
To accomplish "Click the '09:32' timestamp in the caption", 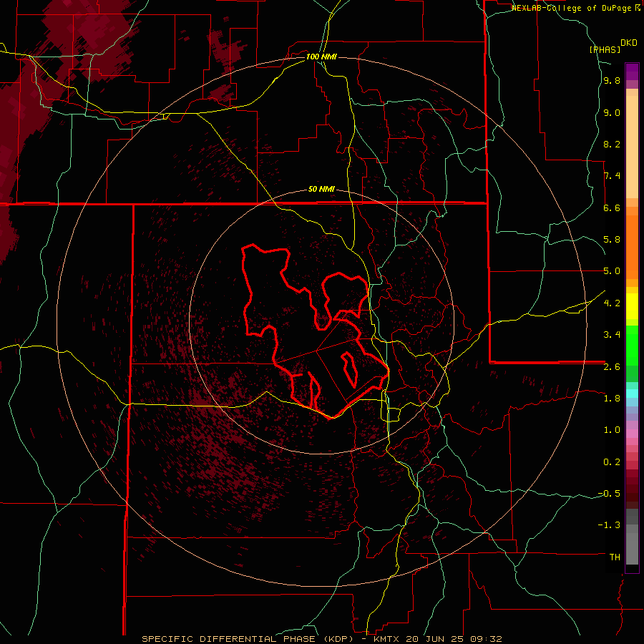I will pos(485,639).
